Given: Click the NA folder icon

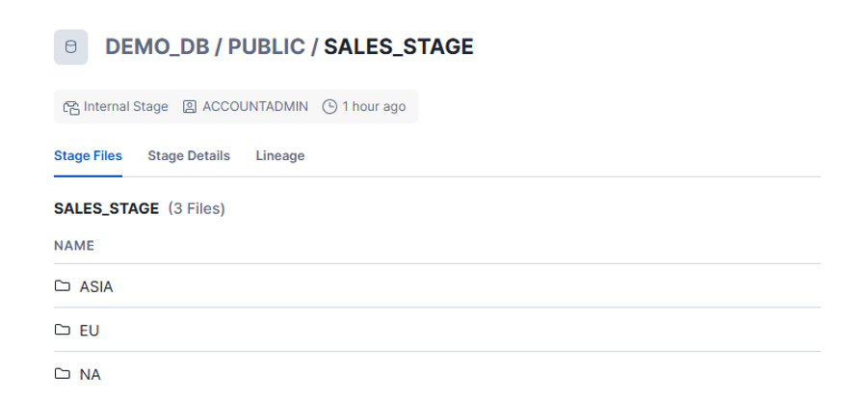Looking at the screenshot, I should (63, 373).
